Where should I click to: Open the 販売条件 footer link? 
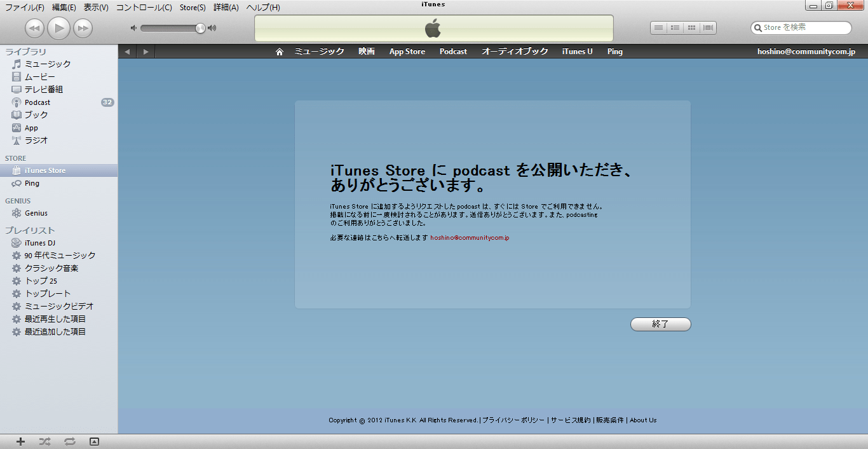pyautogui.click(x=610, y=420)
